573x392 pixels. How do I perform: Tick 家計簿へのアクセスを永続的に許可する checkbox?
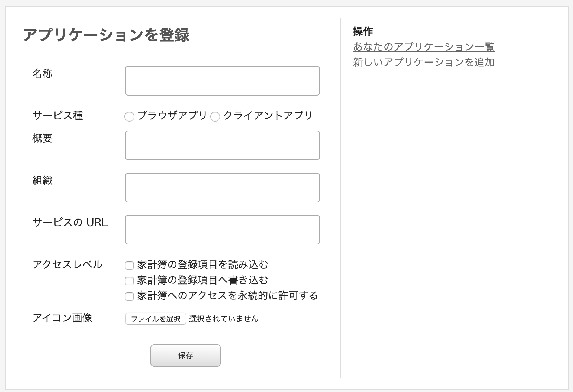point(129,296)
